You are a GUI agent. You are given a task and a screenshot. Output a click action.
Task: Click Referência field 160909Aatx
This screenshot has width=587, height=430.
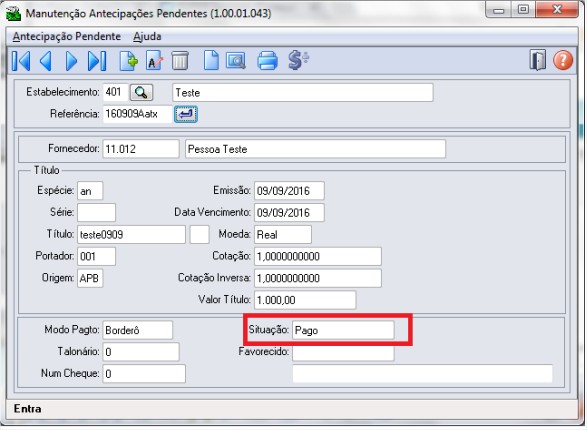pyautogui.click(x=137, y=114)
